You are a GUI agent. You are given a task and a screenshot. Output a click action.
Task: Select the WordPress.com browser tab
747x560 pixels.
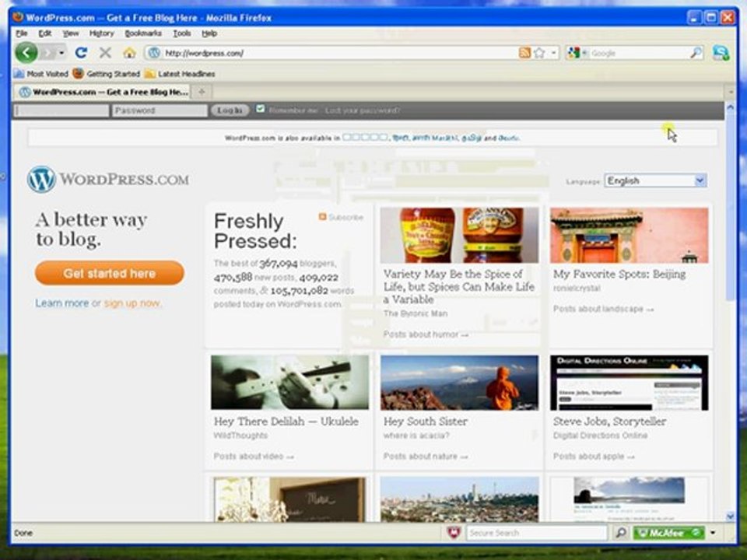tap(103, 92)
